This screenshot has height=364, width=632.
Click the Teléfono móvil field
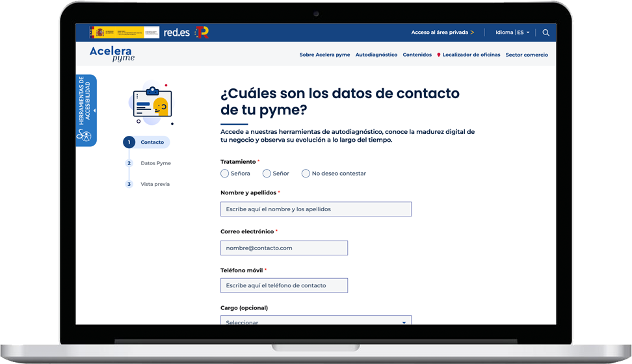click(x=283, y=285)
